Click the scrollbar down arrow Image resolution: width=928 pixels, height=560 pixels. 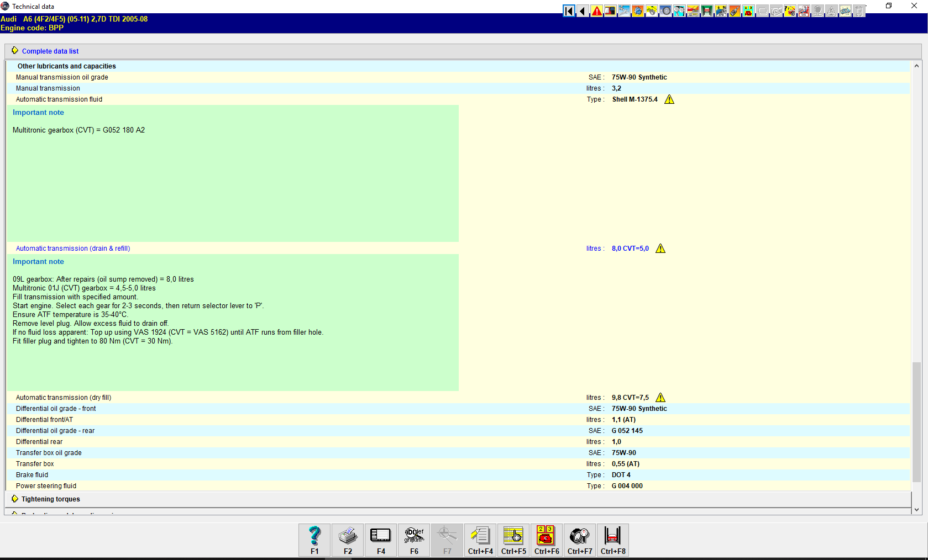click(x=916, y=510)
